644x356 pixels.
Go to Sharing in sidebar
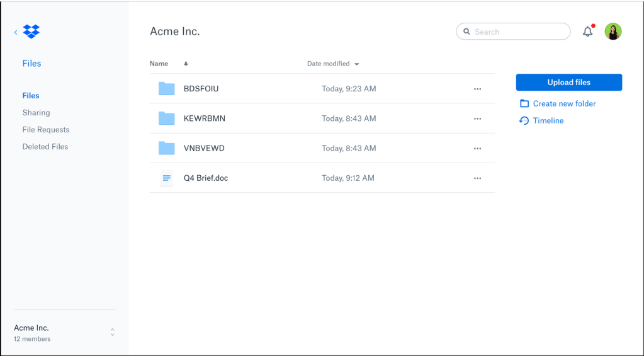[36, 113]
